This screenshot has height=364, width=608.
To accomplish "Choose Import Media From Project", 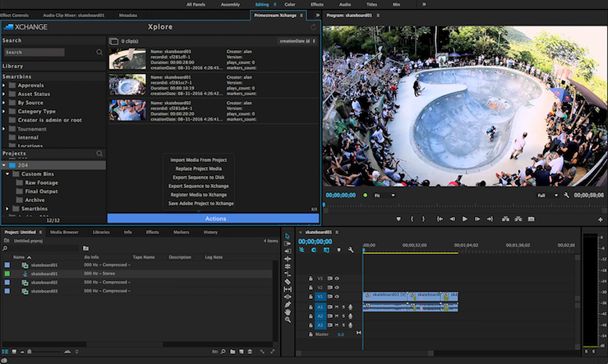I will pos(199,159).
